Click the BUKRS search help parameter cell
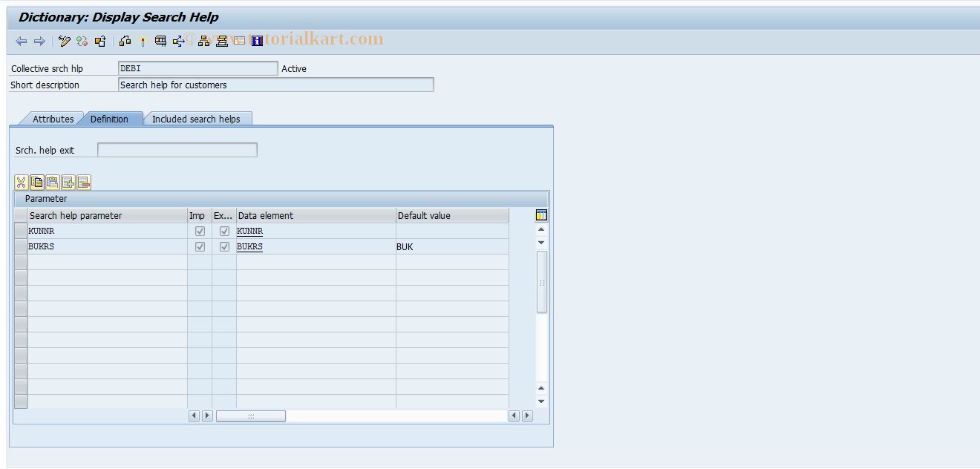This screenshot has width=980, height=469. click(x=108, y=247)
